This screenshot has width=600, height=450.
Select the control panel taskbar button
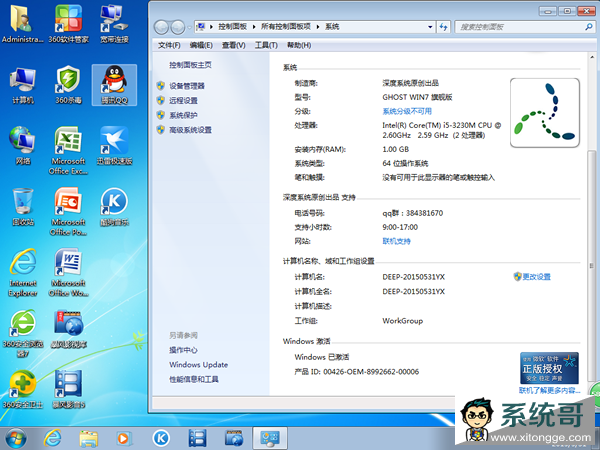pos(270,439)
